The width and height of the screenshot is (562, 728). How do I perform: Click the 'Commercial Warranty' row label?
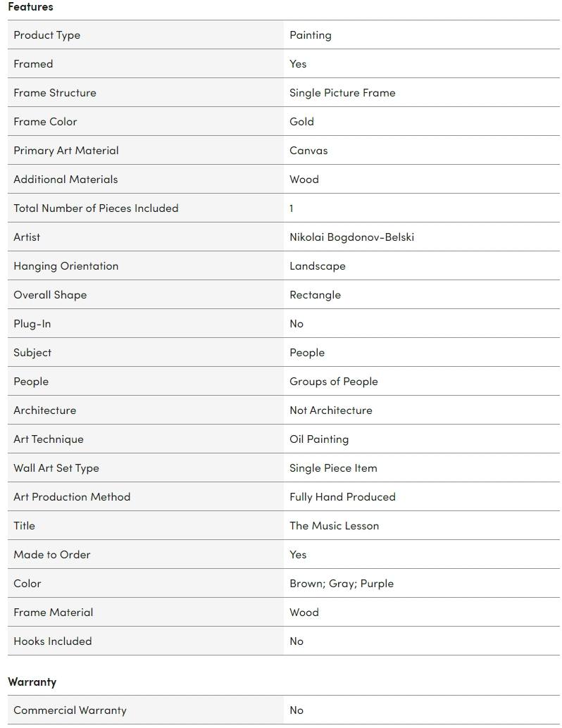click(x=70, y=710)
